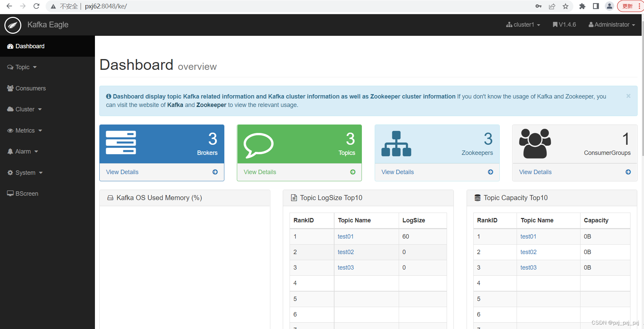Open test02 in Topic LogSize table
Image resolution: width=644 pixels, height=329 pixels.
(x=346, y=252)
